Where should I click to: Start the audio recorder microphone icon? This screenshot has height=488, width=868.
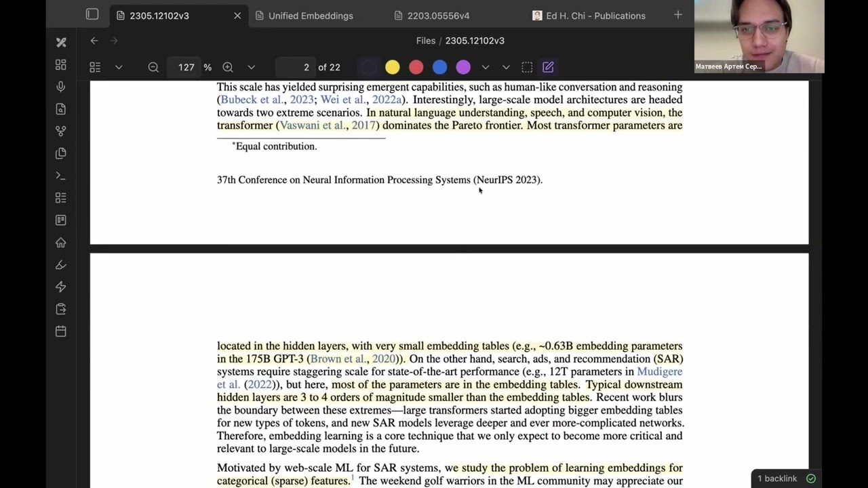[61, 87]
